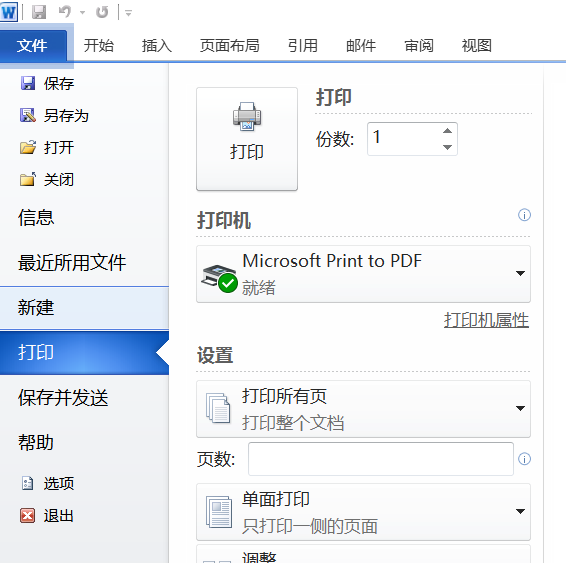Open Quick Access Toolbar customize arrow
The image size is (566, 563).
pos(128,13)
